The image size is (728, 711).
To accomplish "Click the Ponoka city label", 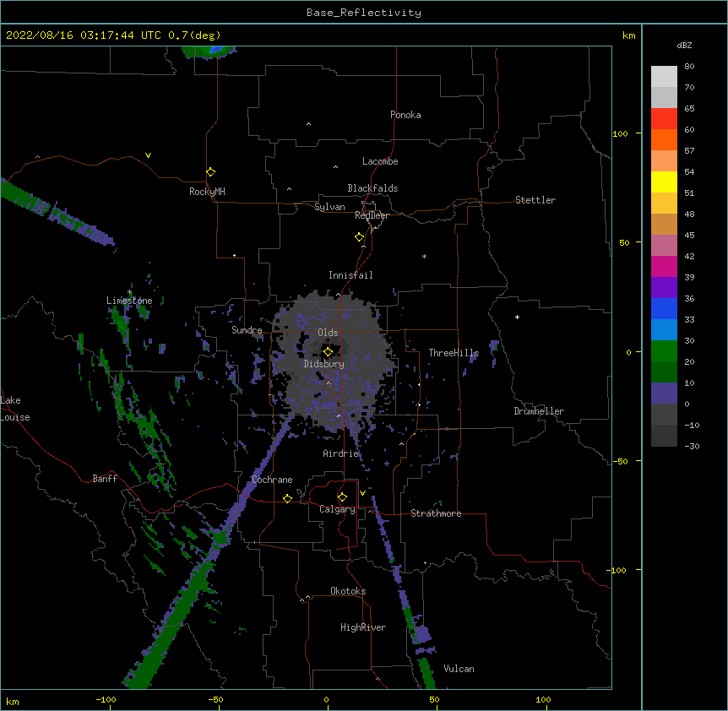I will tap(405, 115).
